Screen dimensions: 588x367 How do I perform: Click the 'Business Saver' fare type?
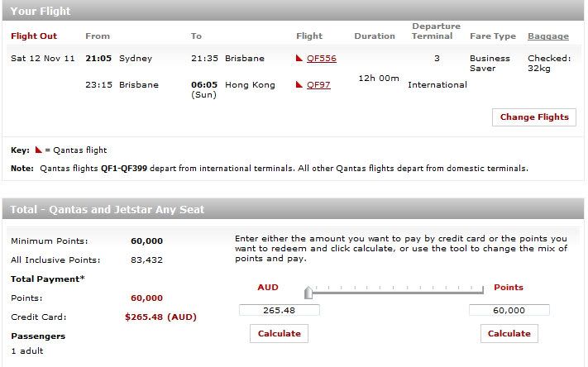(x=490, y=64)
